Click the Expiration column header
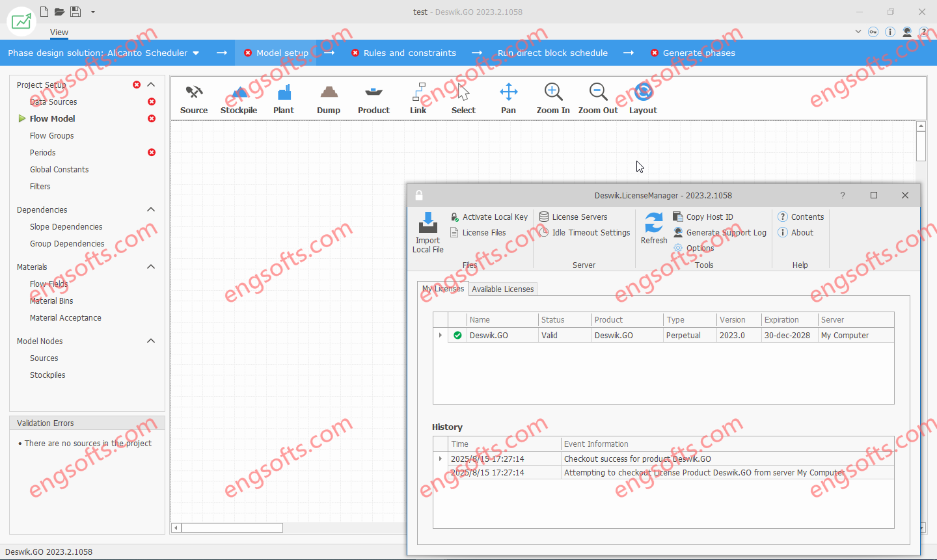This screenshot has height=560, width=937. click(x=789, y=320)
